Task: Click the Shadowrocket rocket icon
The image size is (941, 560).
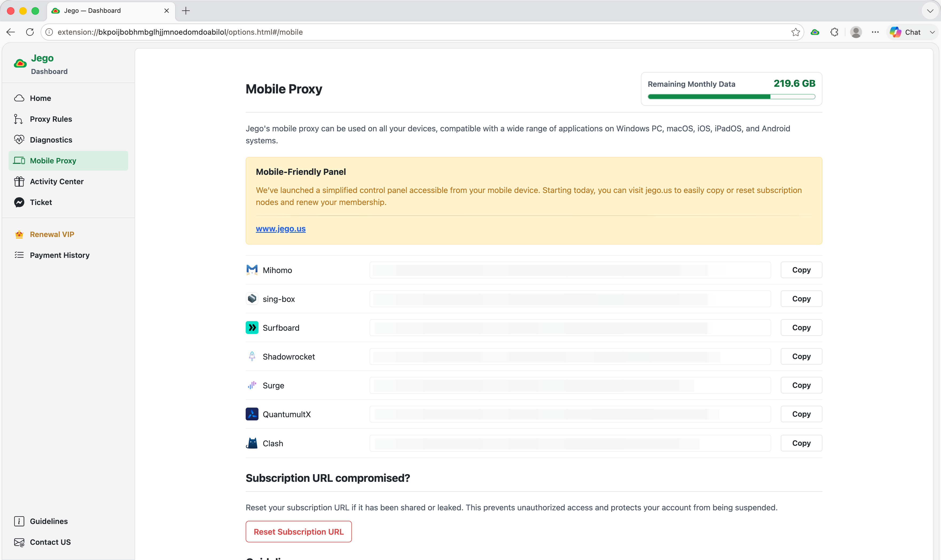Action: [252, 356]
